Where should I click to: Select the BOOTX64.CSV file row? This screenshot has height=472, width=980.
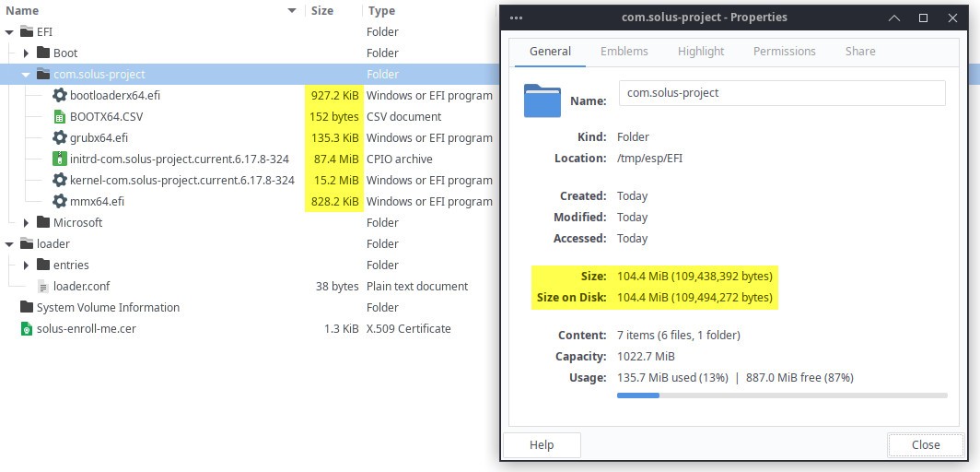click(249, 117)
